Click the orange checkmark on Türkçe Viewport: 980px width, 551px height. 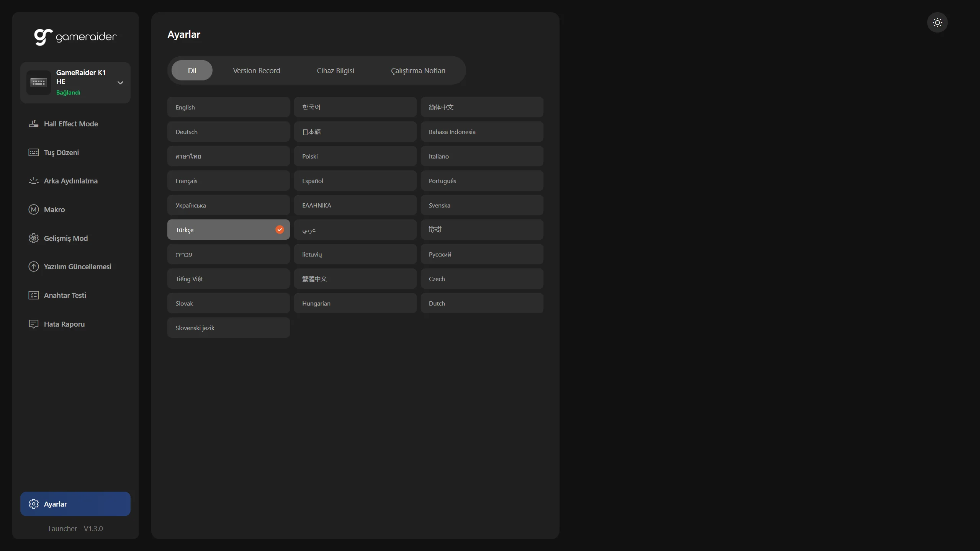click(x=280, y=230)
